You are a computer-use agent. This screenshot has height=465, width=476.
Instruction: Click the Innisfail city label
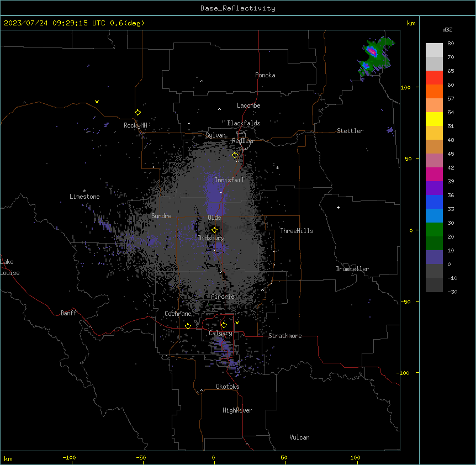229,180
